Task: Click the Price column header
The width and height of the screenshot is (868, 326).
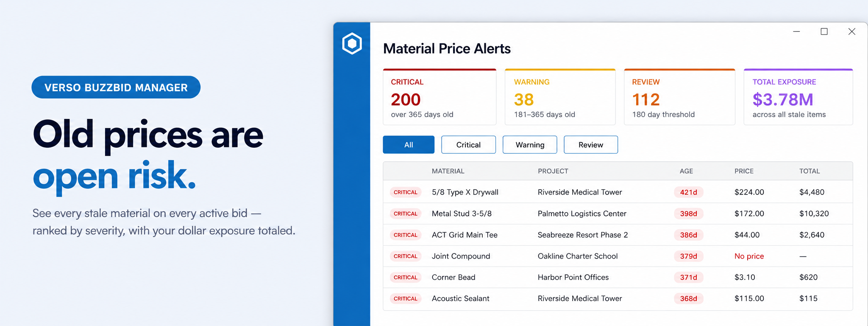Action: [744, 171]
